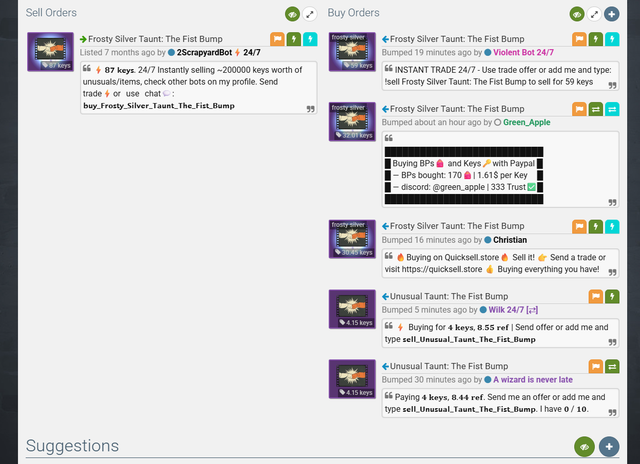This screenshot has width=640, height=464.
Task: Click 'Paying 4 keys, 8.44 ref' text
Action: point(439,397)
